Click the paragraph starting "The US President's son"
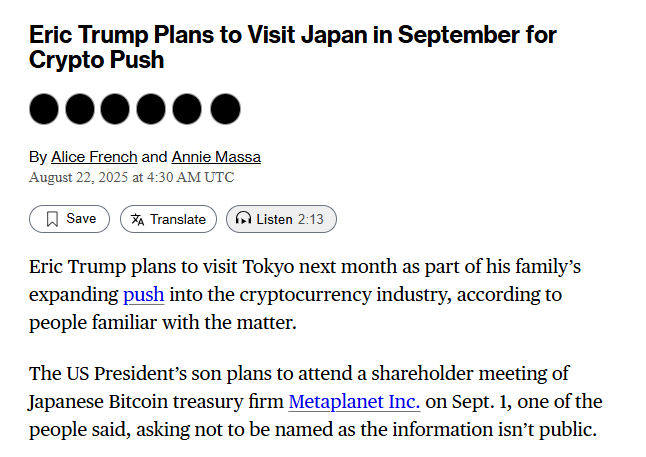The height and width of the screenshot is (457, 646). click(x=317, y=402)
